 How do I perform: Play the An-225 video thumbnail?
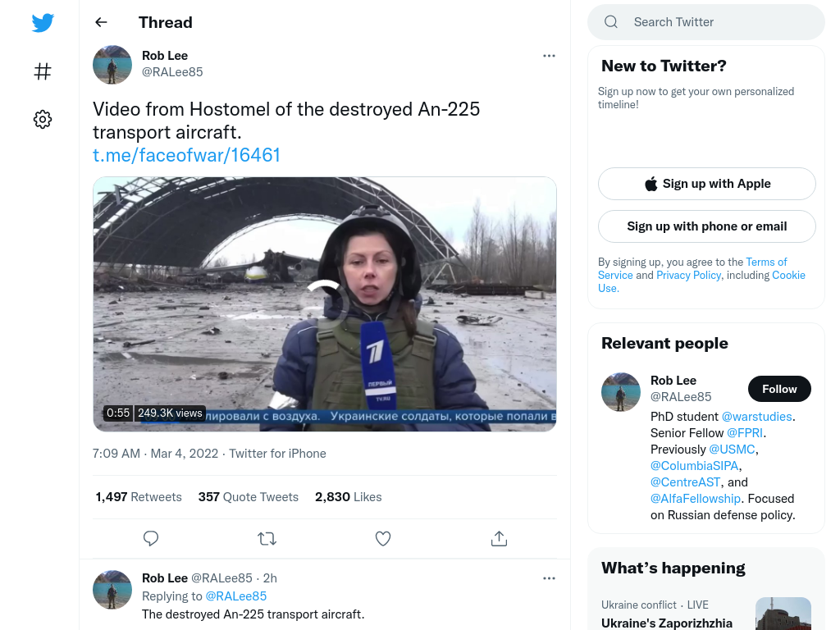click(x=325, y=304)
